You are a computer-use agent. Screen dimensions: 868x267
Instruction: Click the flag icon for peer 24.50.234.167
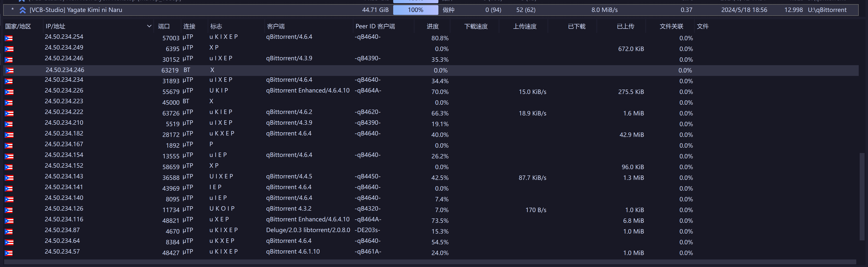[x=9, y=146]
